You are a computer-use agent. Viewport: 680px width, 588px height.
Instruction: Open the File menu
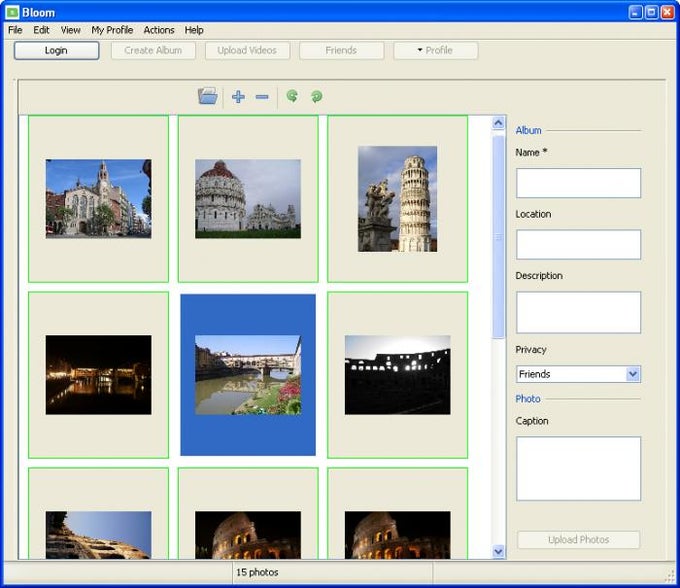click(x=15, y=30)
